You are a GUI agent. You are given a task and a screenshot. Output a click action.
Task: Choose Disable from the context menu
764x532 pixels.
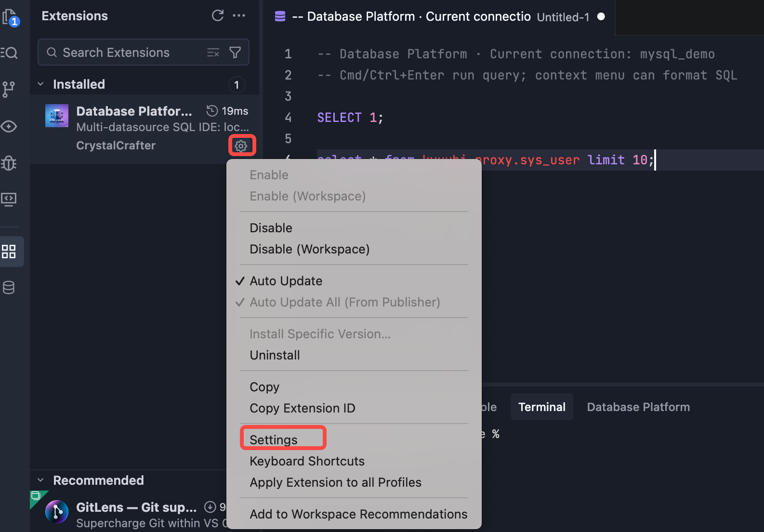click(271, 228)
